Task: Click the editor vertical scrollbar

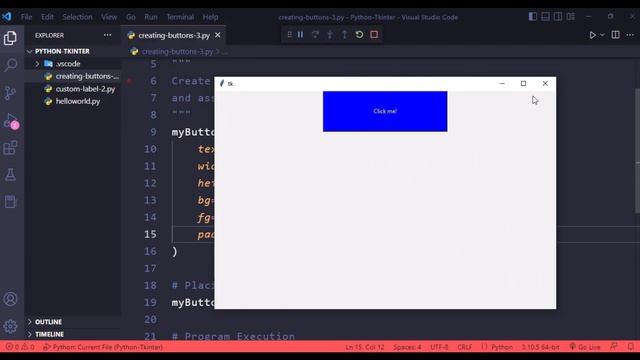Action: click(x=637, y=151)
